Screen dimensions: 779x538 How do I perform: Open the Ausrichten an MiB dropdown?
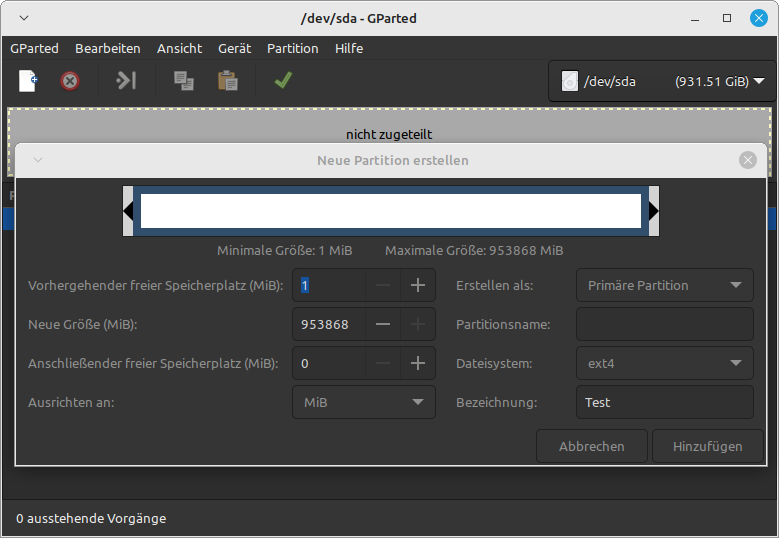(x=364, y=402)
